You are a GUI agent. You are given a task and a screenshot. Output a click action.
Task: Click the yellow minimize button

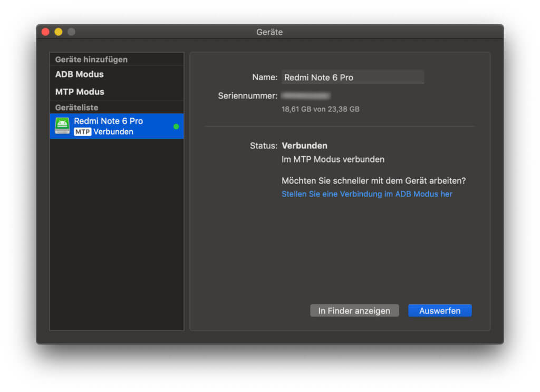[58, 31]
